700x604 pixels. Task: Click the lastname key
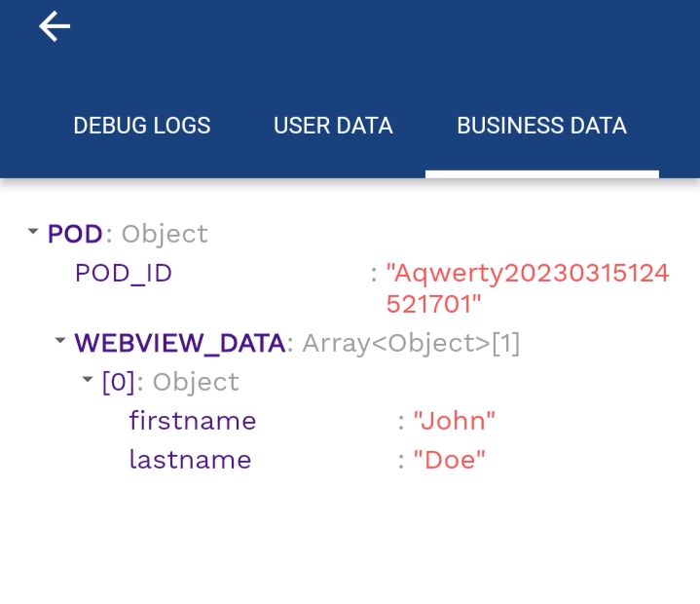190,460
